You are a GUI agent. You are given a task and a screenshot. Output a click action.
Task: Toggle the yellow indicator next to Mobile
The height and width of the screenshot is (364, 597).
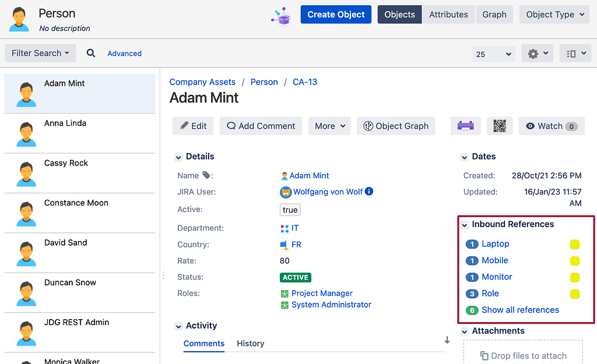pos(574,260)
